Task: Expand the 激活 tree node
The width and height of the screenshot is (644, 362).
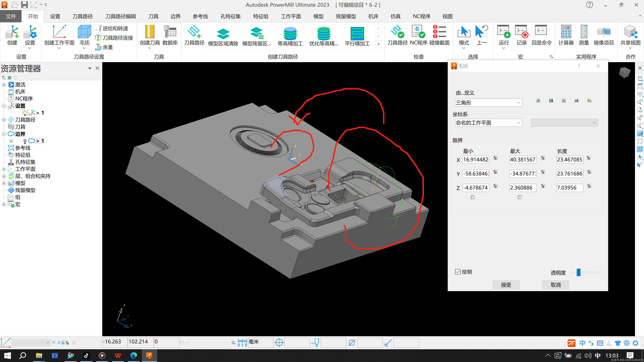Action: click(x=4, y=85)
